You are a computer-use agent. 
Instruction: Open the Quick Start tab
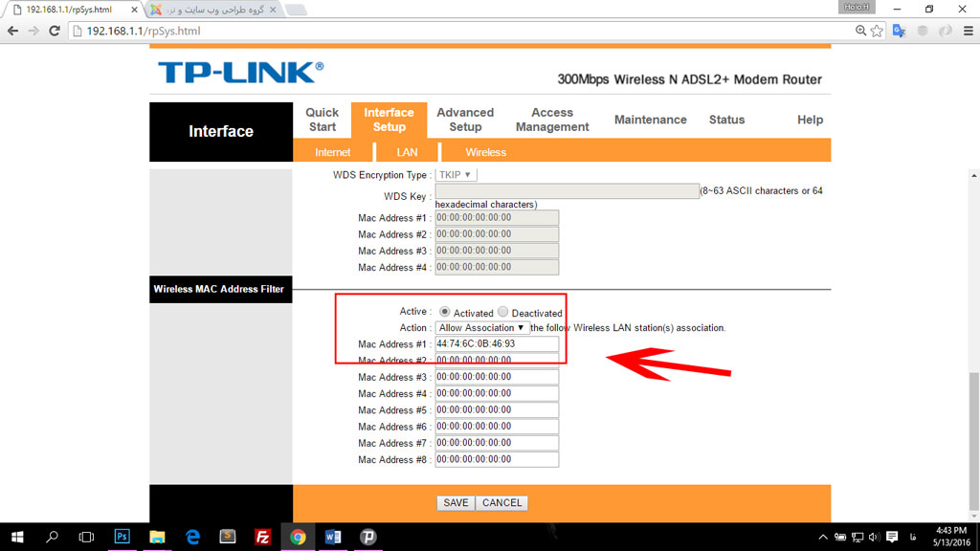[322, 120]
